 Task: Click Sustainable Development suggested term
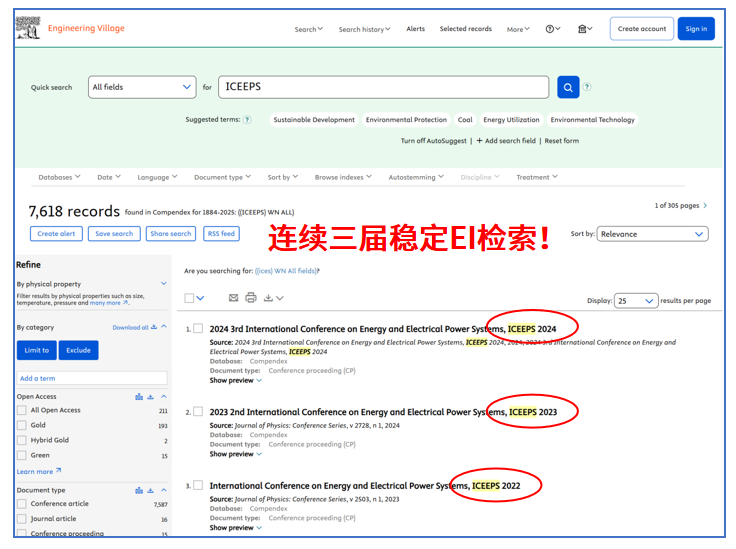(314, 120)
